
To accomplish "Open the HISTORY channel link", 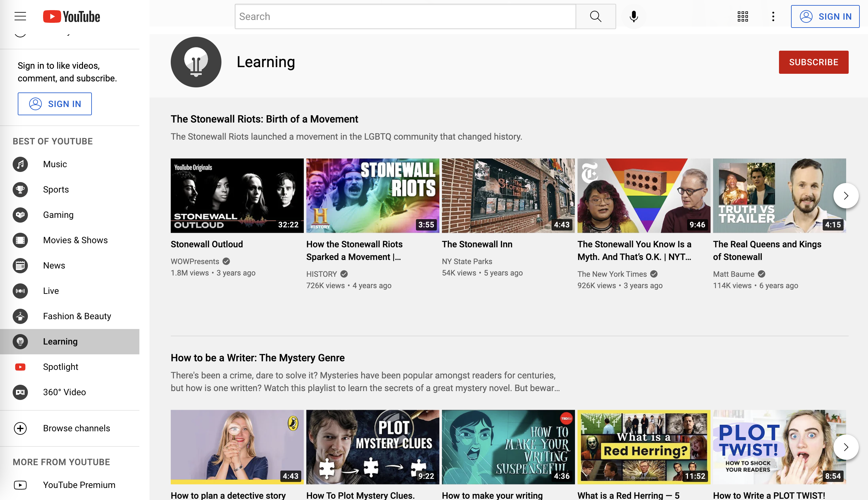I will (322, 274).
